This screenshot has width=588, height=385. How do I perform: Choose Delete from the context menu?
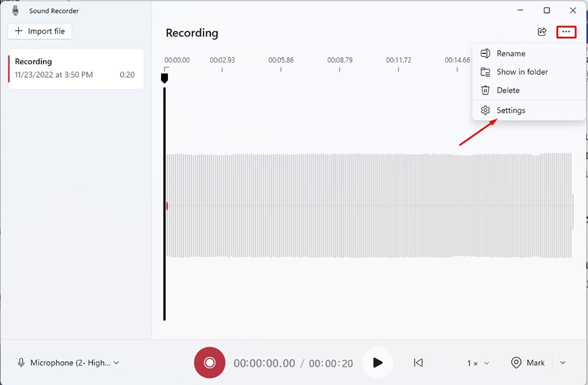[508, 90]
